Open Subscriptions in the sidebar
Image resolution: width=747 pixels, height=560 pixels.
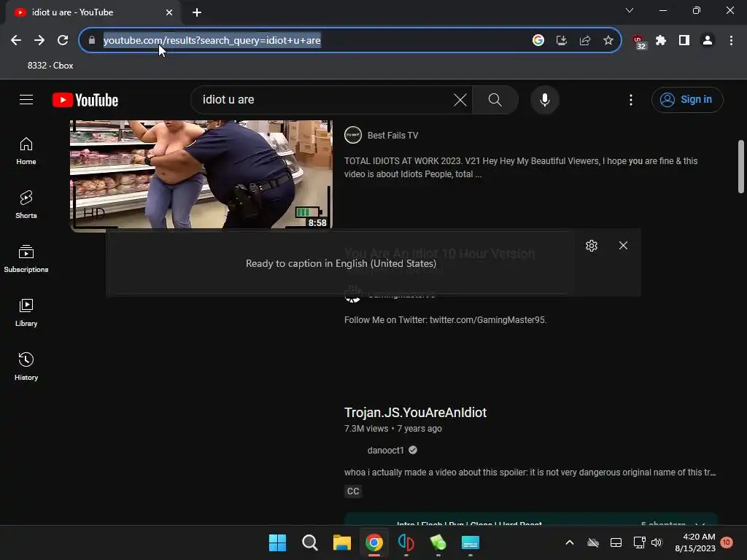coord(26,259)
